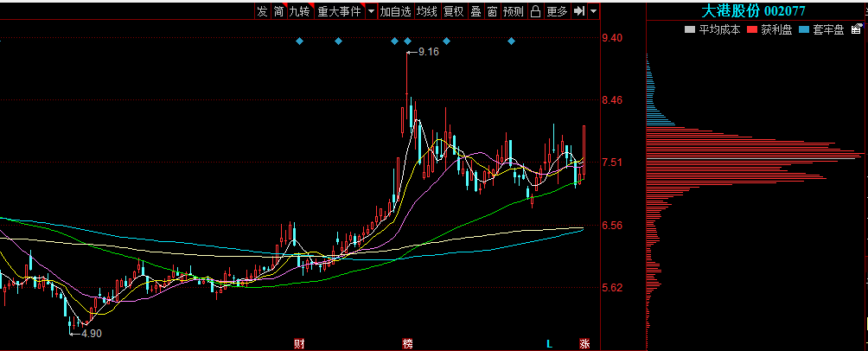Click 加自选 to add to watchlist
The width and height of the screenshot is (868, 351).
click(x=395, y=11)
